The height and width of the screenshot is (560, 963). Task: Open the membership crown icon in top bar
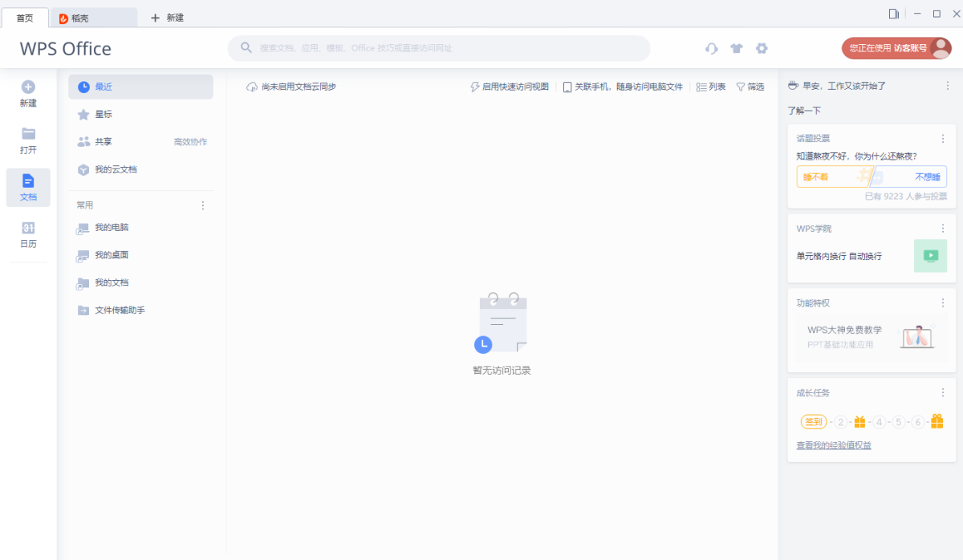pos(737,48)
